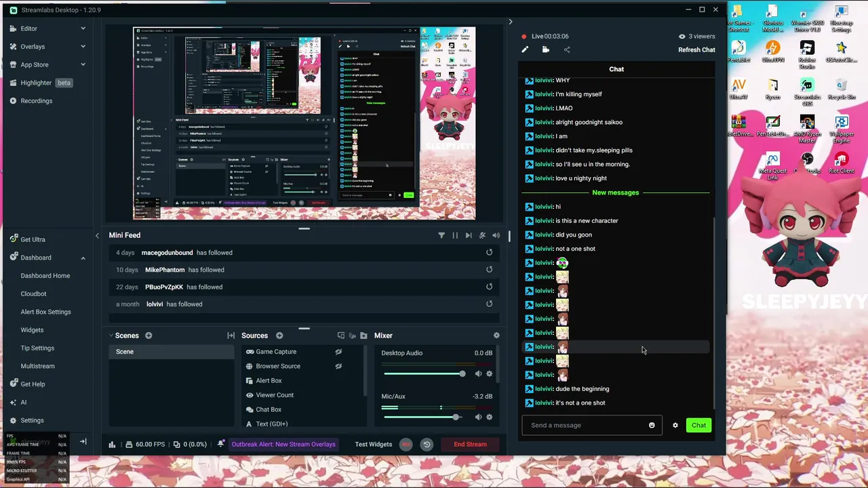The width and height of the screenshot is (868, 488).
Task: Open Dashboard Home
Action: pos(45,276)
